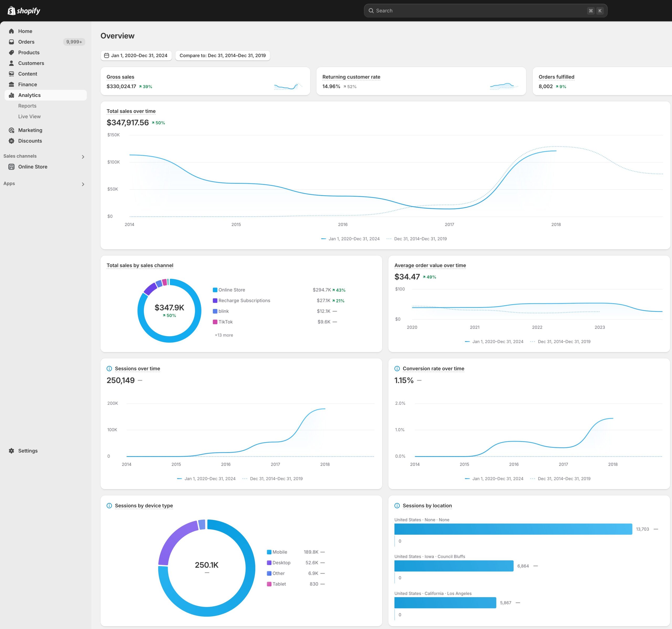
Task: Select the Products tag icon
Action: tap(12, 53)
